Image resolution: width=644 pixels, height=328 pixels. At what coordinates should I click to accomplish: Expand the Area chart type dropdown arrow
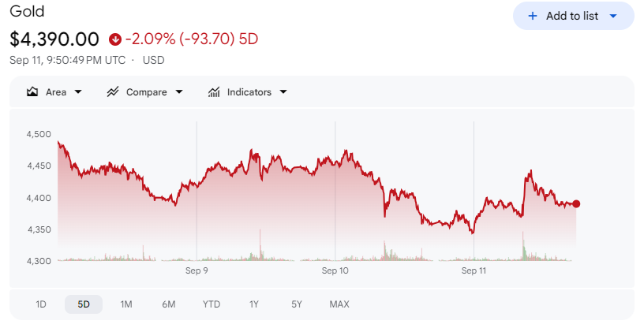point(78,92)
